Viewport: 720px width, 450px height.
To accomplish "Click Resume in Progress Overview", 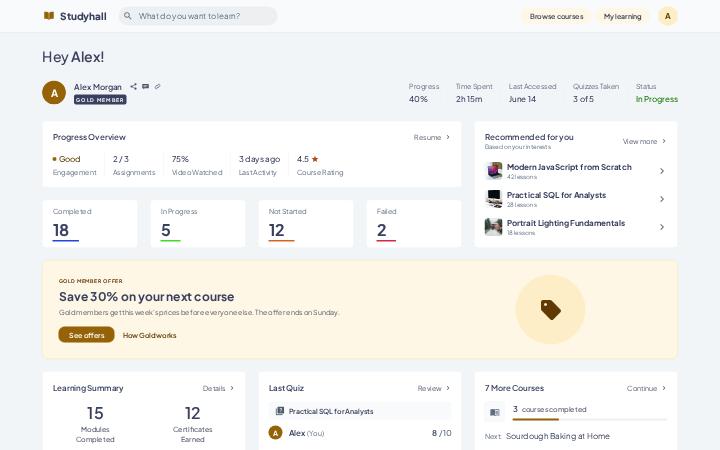I will click(427, 137).
